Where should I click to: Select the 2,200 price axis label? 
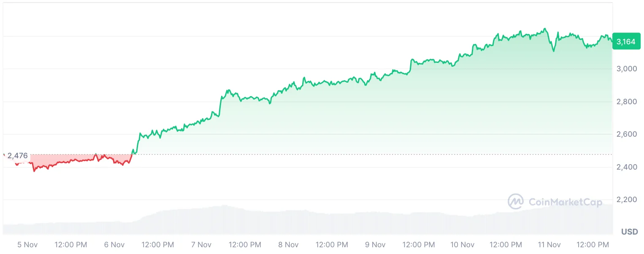point(626,200)
